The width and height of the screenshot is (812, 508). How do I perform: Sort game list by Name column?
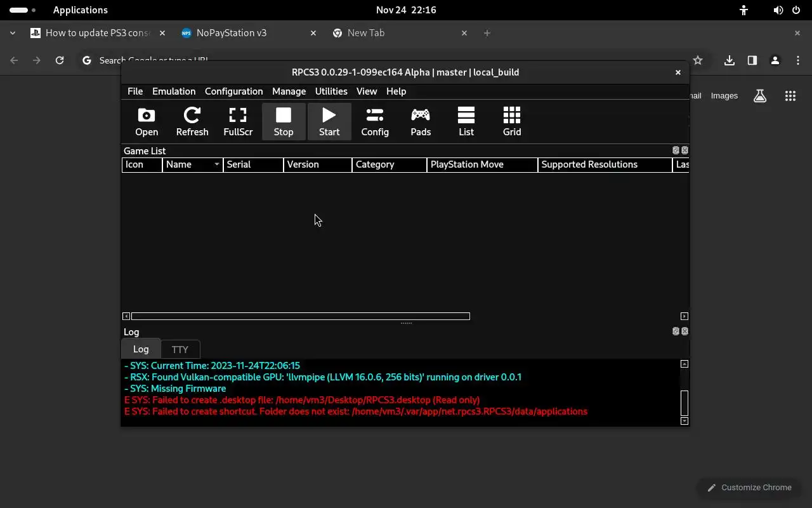(x=193, y=164)
